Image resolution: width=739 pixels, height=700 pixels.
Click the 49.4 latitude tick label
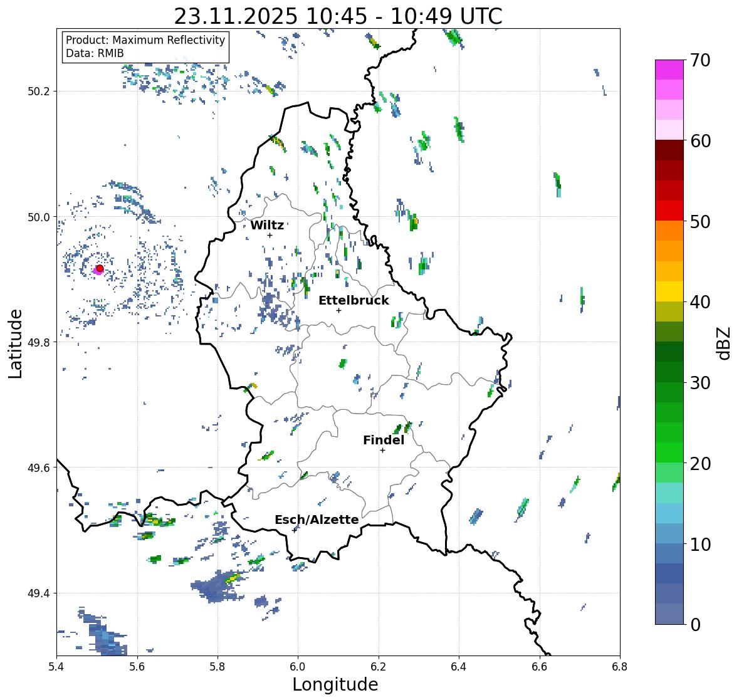(38, 593)
